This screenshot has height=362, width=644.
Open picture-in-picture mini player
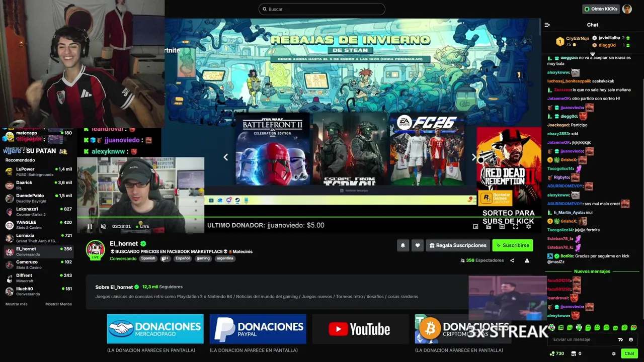coord(475,227)
